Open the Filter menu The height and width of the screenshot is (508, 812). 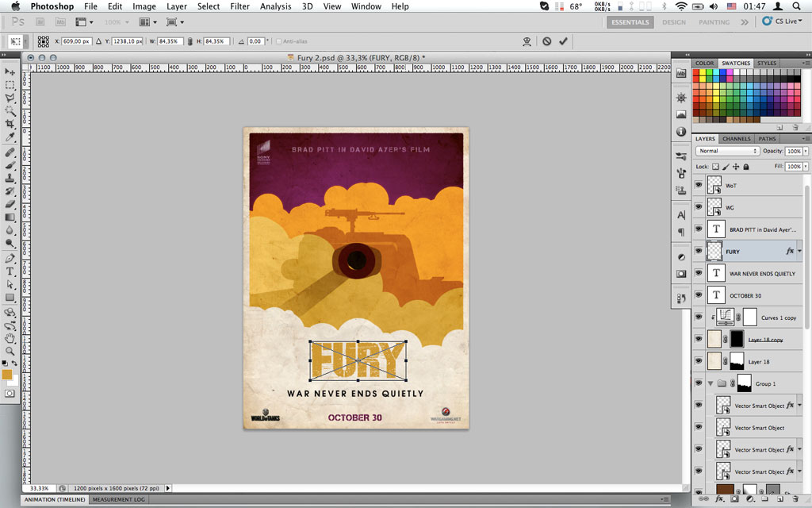pos(239,6)
